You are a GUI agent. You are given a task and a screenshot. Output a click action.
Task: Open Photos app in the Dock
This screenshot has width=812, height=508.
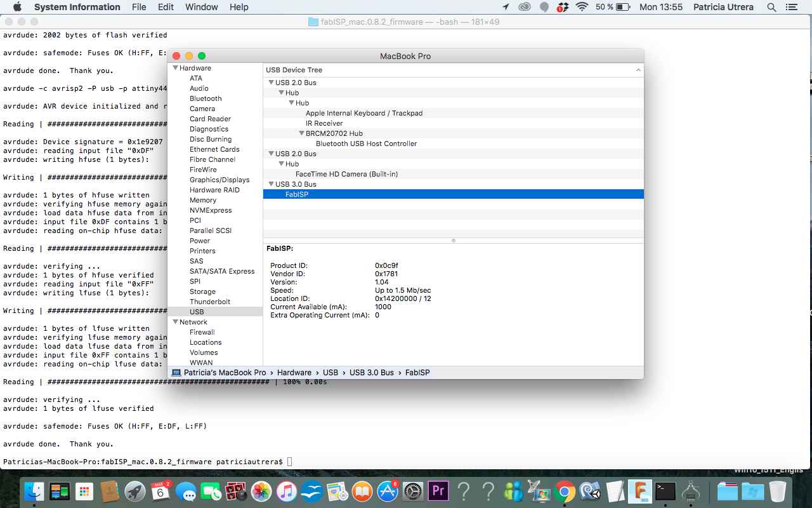pos(261,491)
